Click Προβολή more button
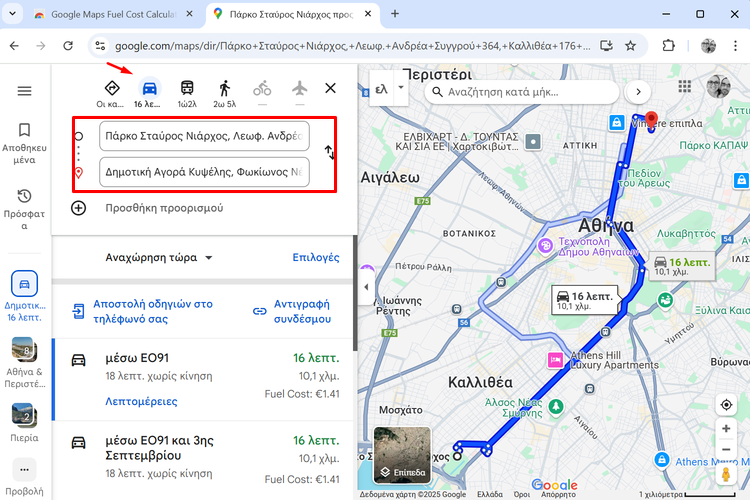 click(24, 478)
